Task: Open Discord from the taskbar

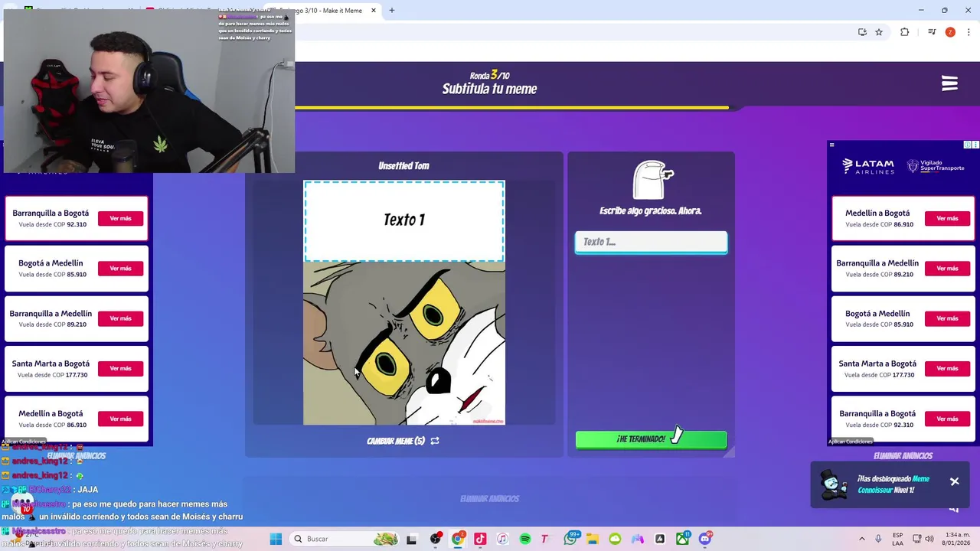Action: coord(705,539)
